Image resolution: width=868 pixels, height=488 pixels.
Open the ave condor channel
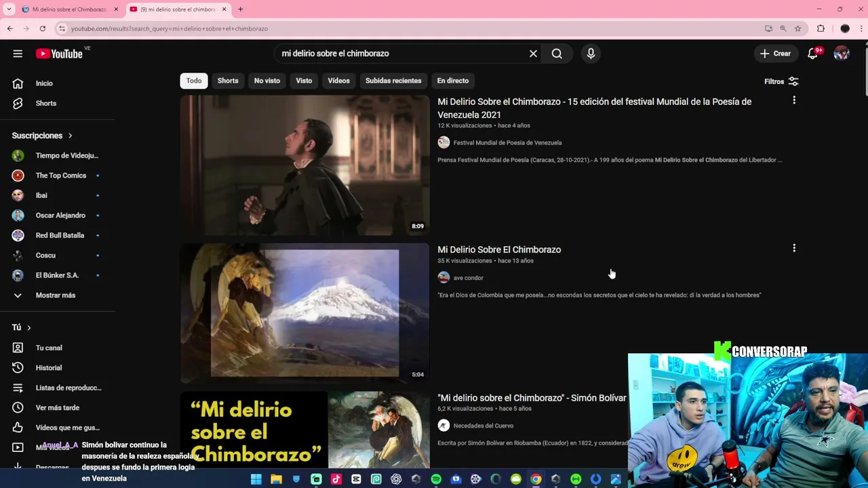(x=468, y=278)
